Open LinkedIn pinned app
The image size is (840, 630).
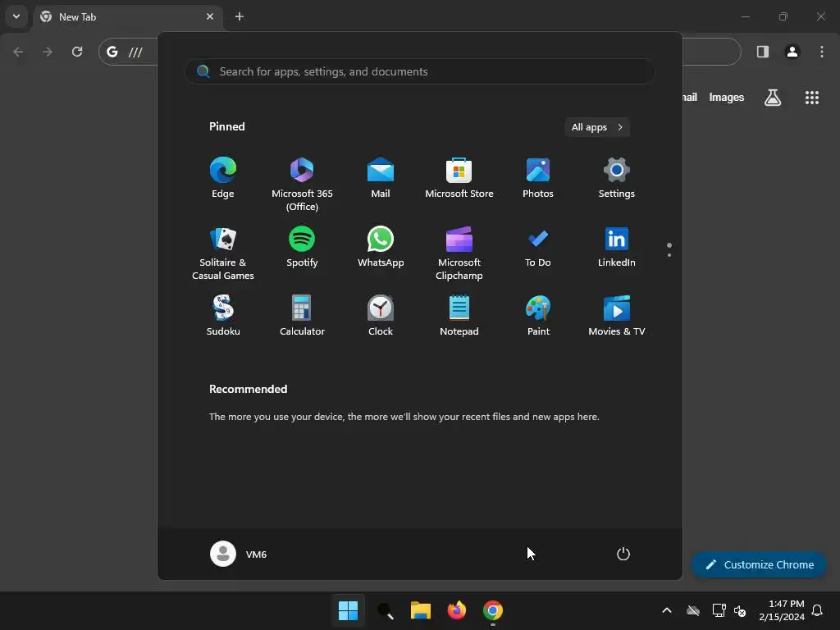pyautogui.click(x=617, y=247)
